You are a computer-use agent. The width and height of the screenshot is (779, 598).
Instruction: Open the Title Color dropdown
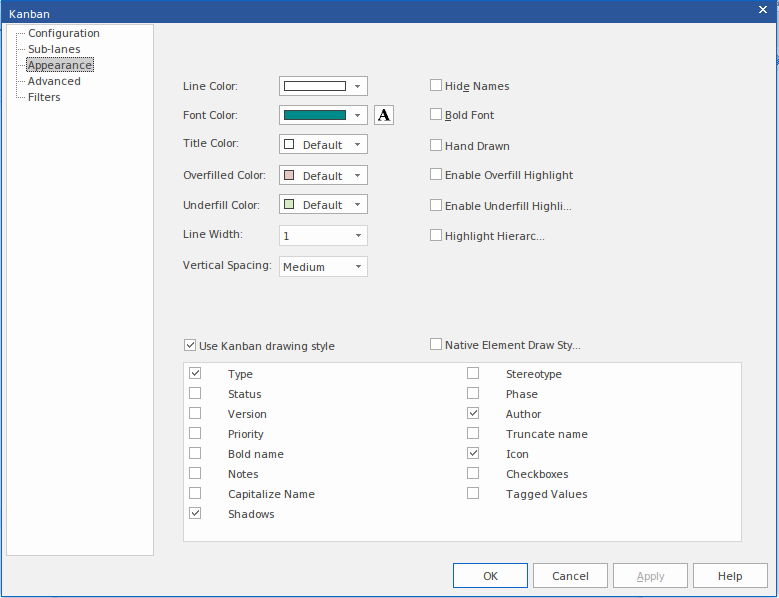point(323,145)
